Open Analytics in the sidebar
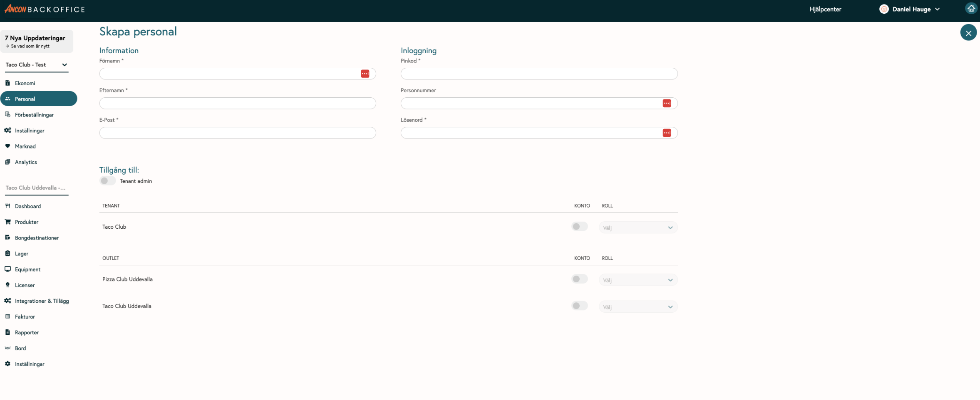The height and width of the screenshot is (400, 980). pyautogui.click(x=26, y=162)
